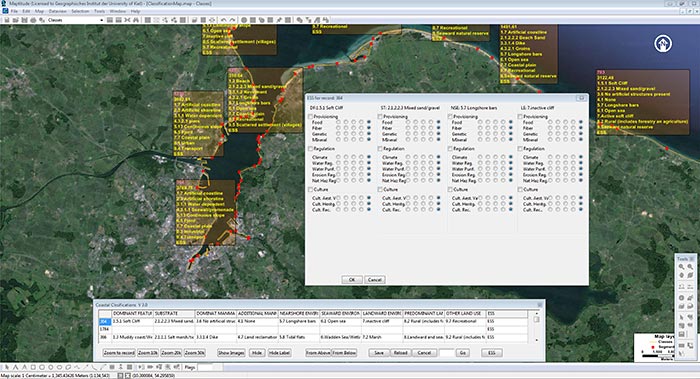Open the Map menu
700x379 pixels.
[39, 11]
